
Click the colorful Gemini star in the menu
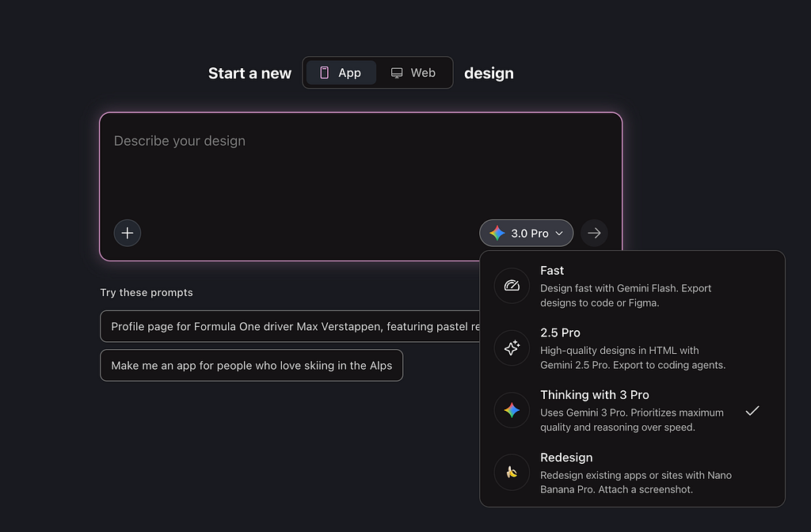(512, 410)
